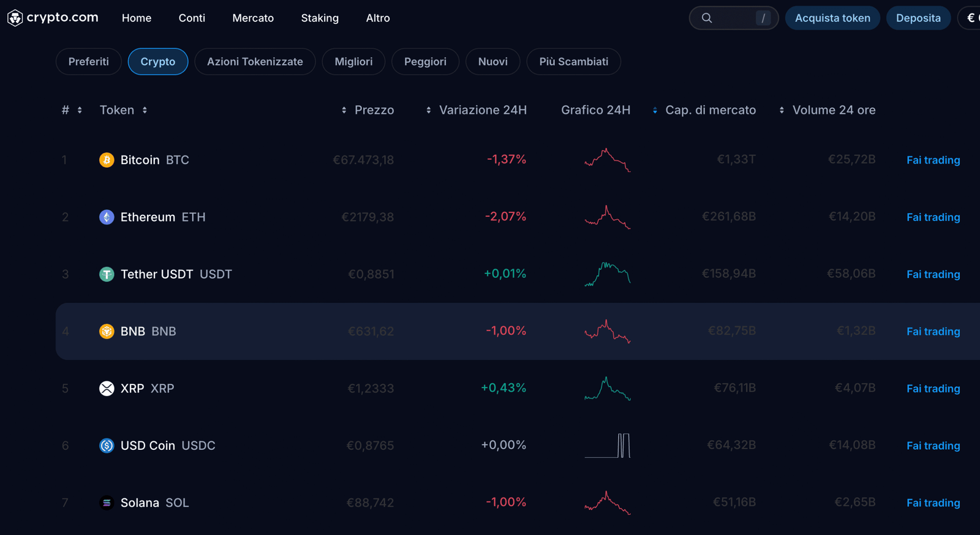980x535 pixels.
Task: Click Fai trading for Tether USDT
Action: (933, 274)
